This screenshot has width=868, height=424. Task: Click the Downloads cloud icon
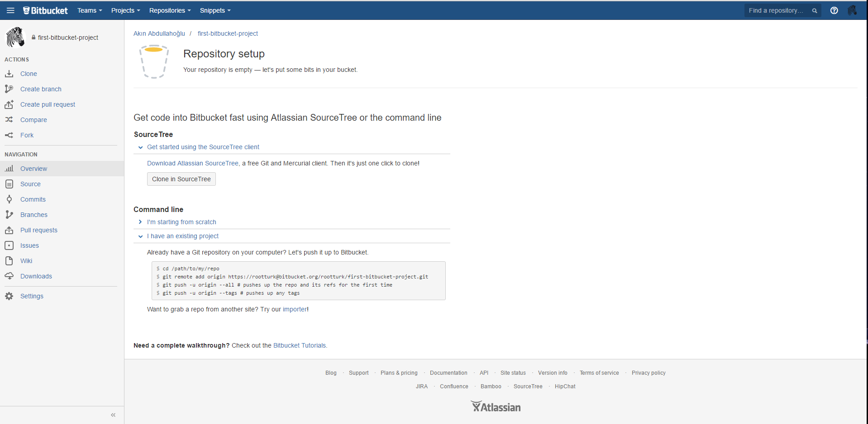[x=9, y=276]
